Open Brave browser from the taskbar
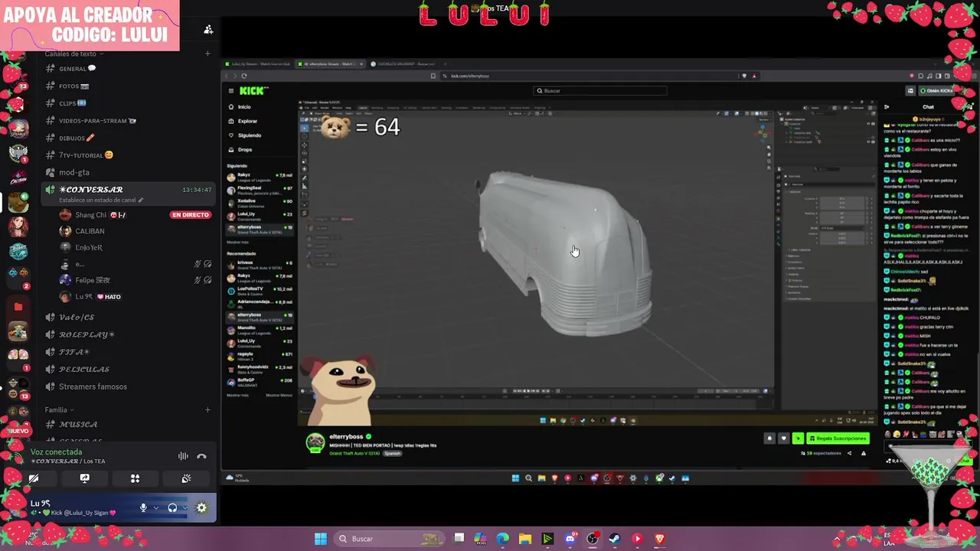 [x=660, y=539]
